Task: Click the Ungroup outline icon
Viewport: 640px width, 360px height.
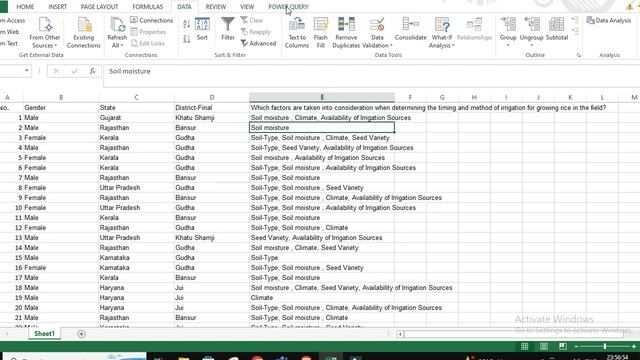Action: click(531, 24)
